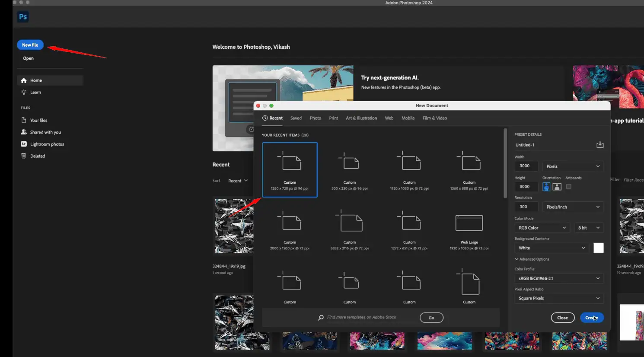The width and height of the screenshot is (644, 357).
Task: Open the Learn lightbulb item
Action: (24, 92)
